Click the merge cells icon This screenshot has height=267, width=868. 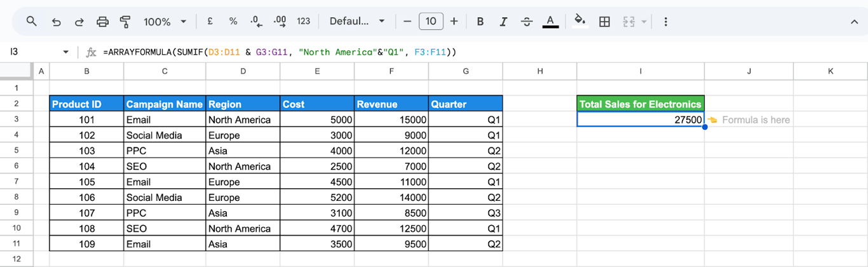click(x=629, y=22)
